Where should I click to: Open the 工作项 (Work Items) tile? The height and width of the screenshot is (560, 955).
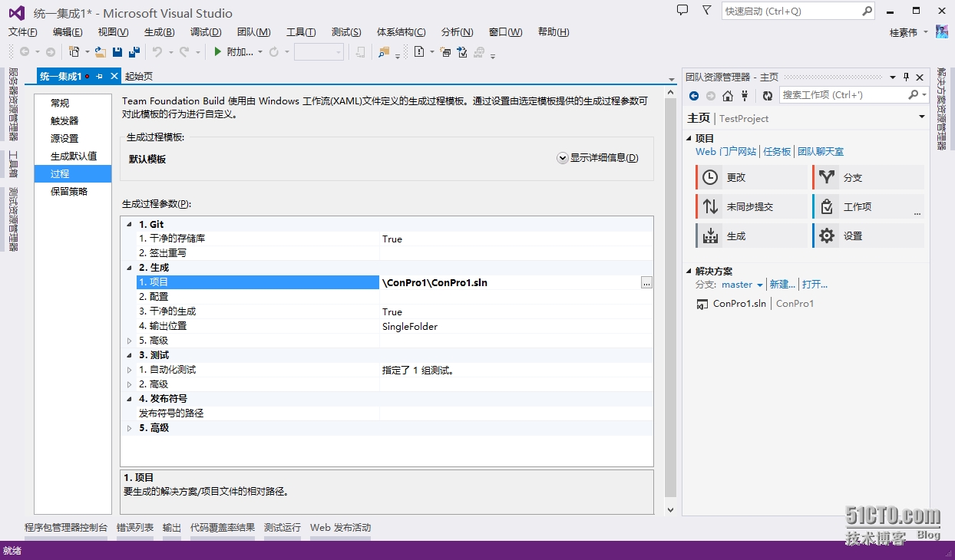868,206
